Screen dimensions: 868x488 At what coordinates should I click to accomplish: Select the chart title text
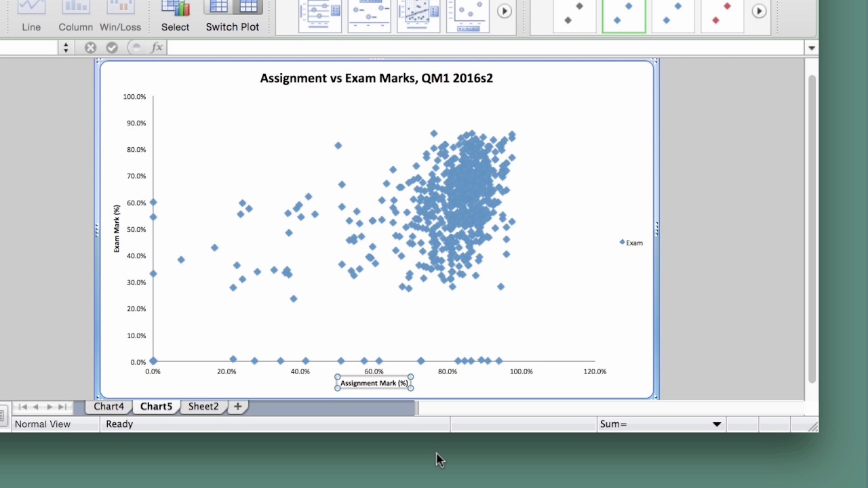(376, 78)
